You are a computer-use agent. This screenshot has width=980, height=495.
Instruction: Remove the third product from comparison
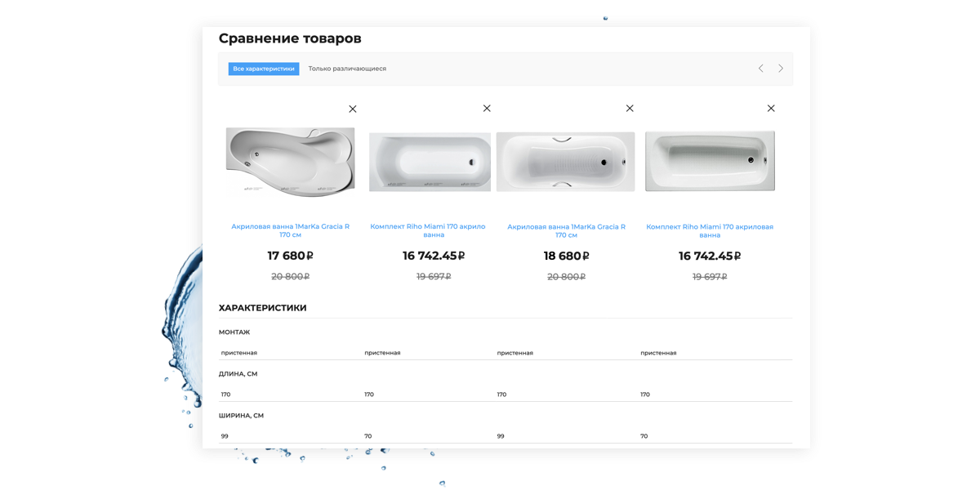tap(630, 108)
